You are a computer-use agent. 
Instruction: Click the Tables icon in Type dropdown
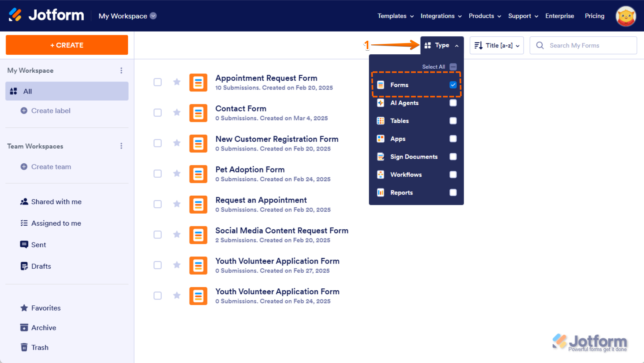pos(380,121)
